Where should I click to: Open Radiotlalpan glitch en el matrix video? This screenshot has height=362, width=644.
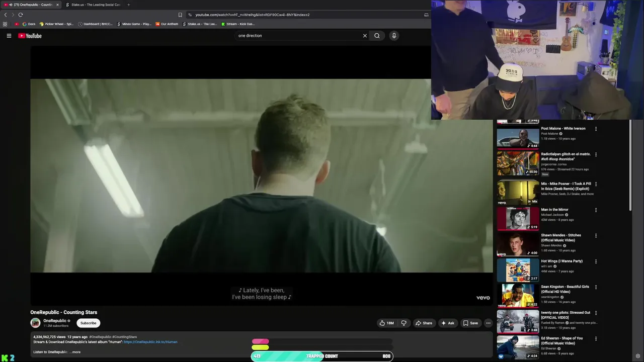coord(518,163)
